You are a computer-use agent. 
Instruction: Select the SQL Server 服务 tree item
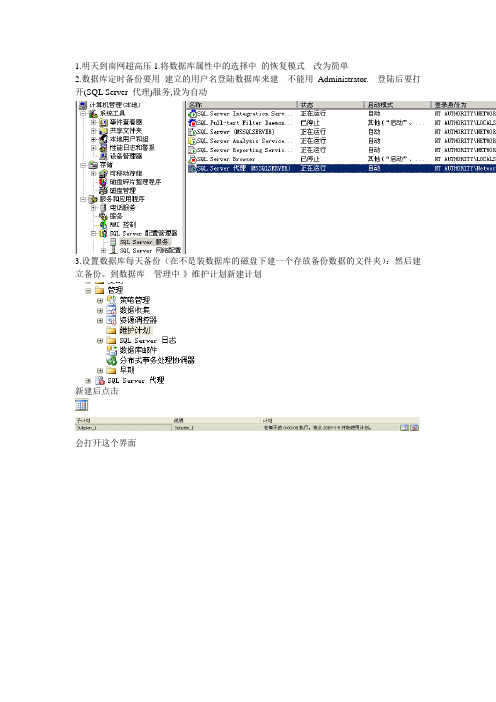click(144, 242)
